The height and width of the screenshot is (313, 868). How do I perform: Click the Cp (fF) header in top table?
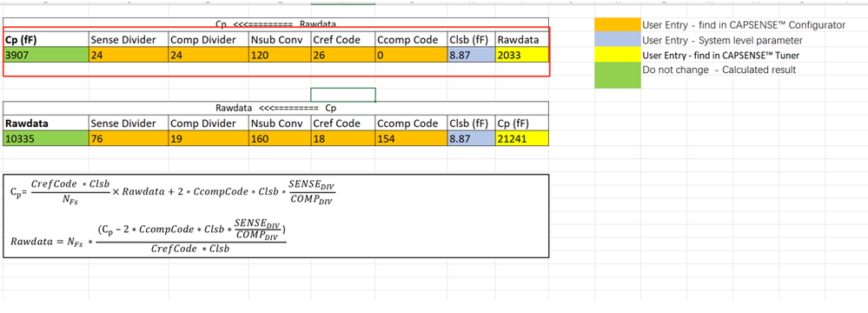pos(46,40)
